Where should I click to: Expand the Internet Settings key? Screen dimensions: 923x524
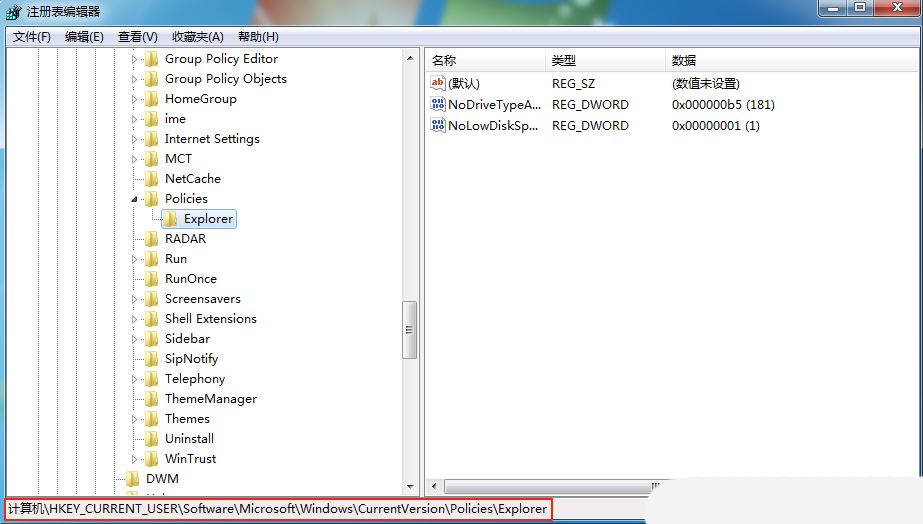click(x=134, y=140)
